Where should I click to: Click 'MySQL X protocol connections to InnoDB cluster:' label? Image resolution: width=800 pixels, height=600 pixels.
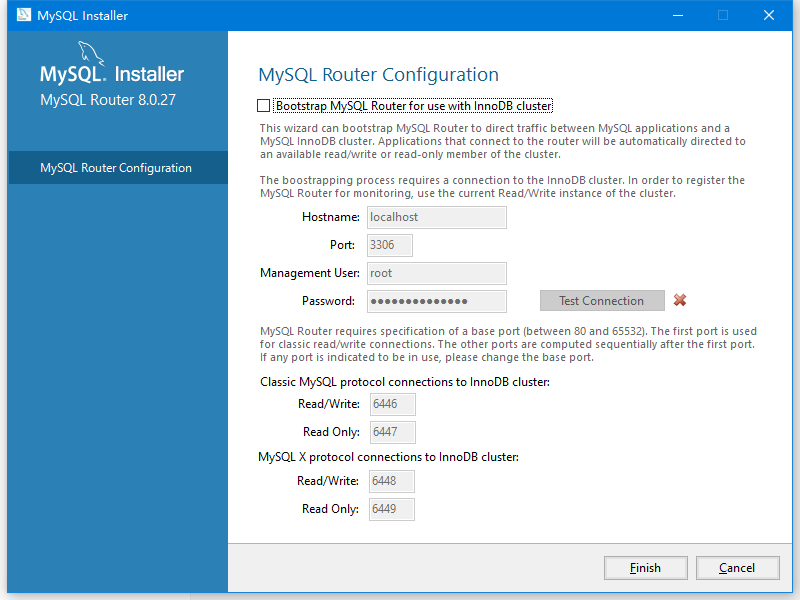[x=388, y=457]
